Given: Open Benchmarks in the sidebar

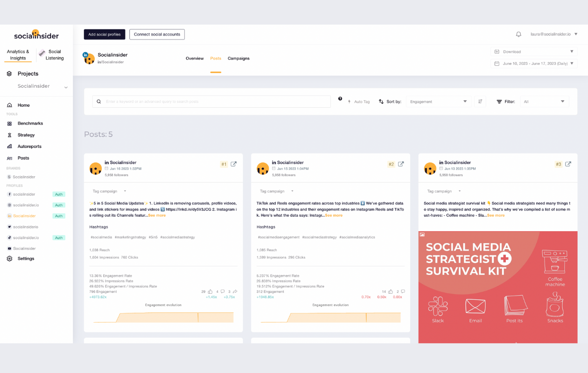Looking at the screenshot, I should (x=30, y=124).
